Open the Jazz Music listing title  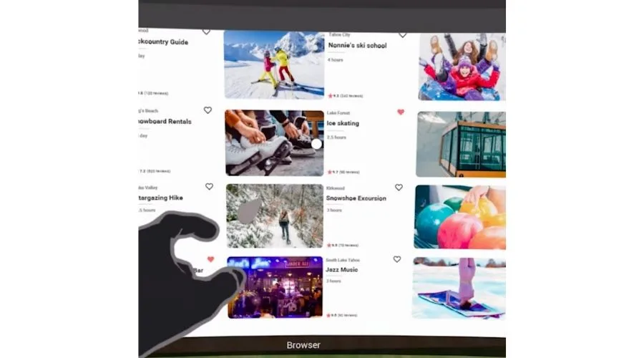coord(342,270)
